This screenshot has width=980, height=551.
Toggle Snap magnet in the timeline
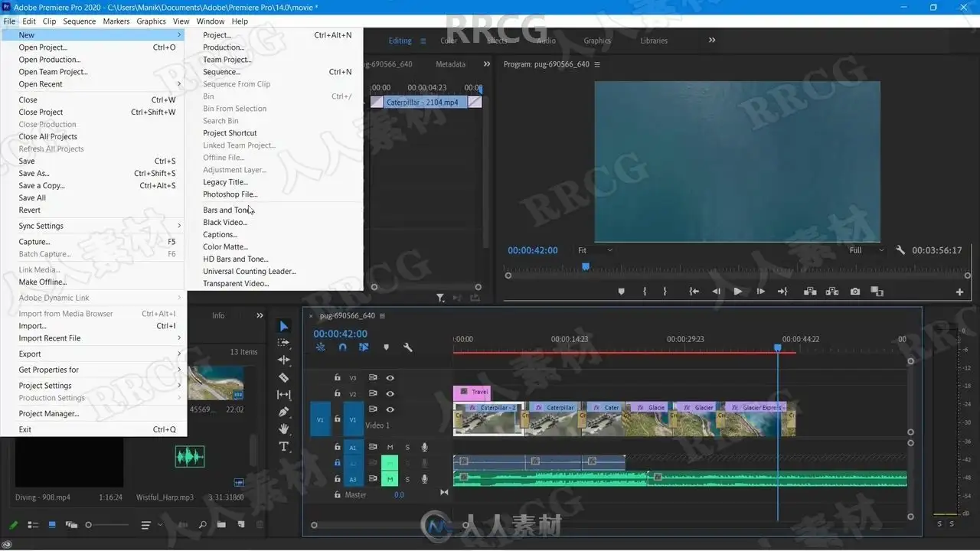click(342, 347)
